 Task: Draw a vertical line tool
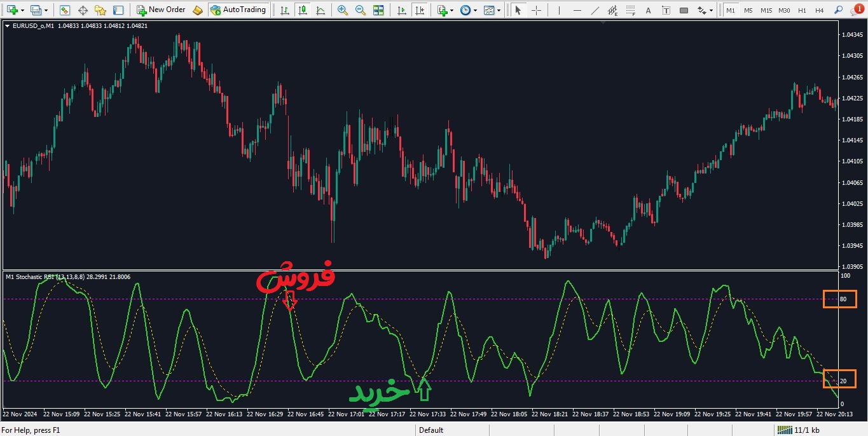click(x=559, y=10)
